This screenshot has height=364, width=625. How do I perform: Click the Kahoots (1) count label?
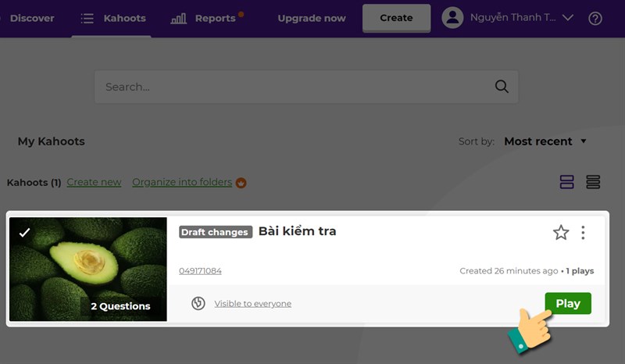pos(34,182)
